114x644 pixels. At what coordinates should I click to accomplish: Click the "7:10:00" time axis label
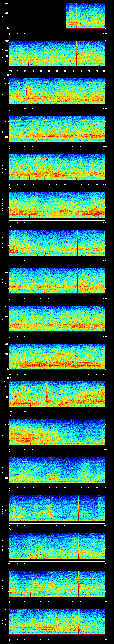[9, 71]
